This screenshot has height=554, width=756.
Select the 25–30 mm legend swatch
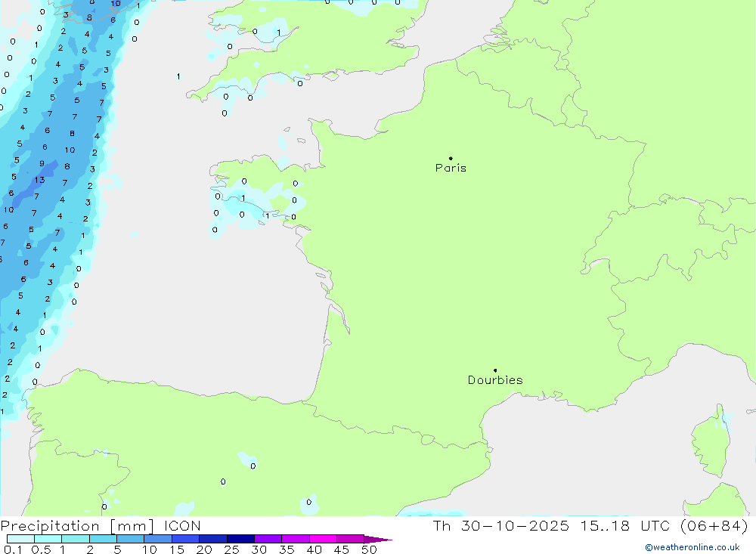240,539
